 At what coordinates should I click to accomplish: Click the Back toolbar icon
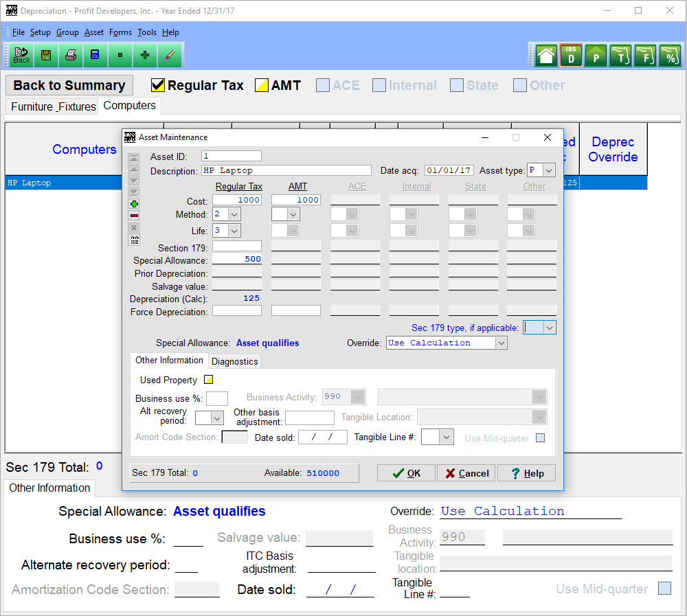click(x=21, y=55)
